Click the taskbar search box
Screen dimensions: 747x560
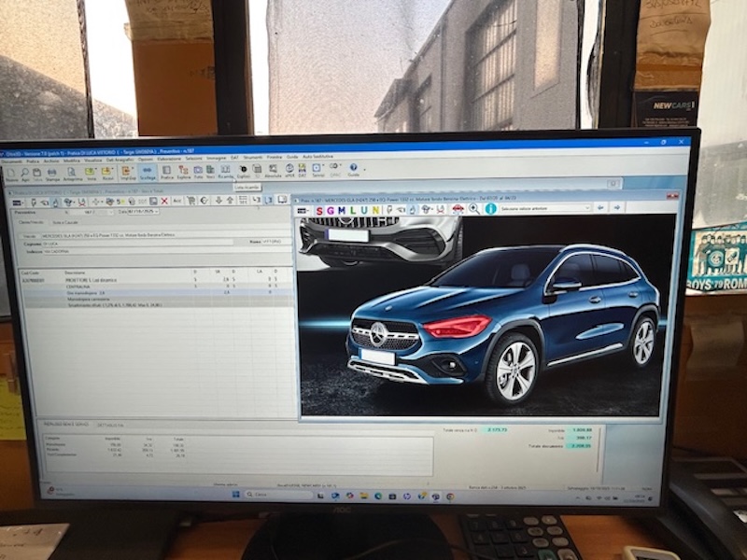(278, 495)
